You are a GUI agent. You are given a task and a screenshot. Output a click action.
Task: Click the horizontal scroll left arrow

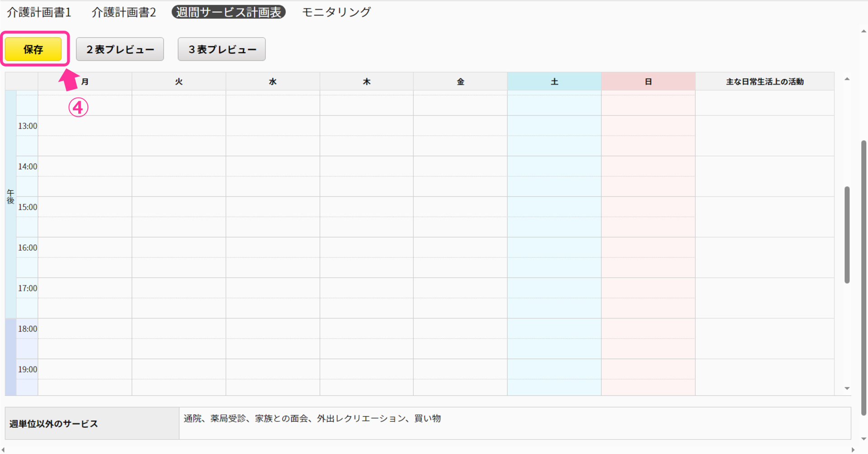[x=3, y=450]
